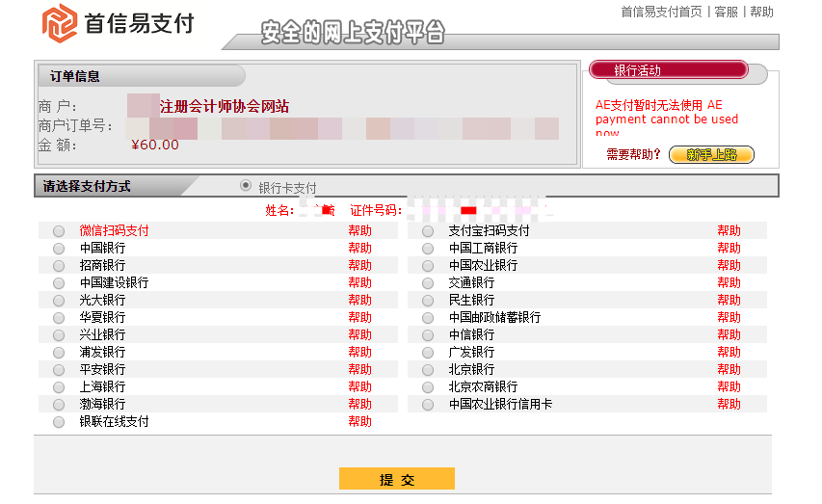Viewport: 822px width, 504px height.
Task: Open 帮助 link for 浦发银行
Action: pos(360,352)
